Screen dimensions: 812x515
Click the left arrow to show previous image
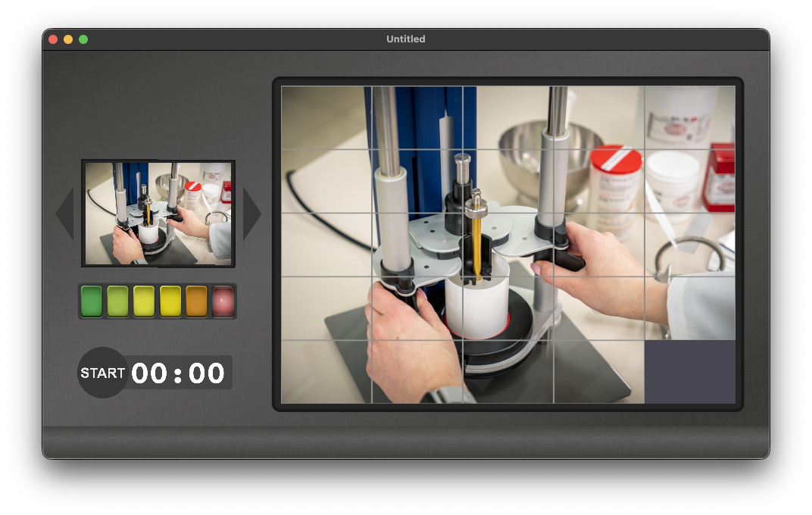click(x=65, y=214)
